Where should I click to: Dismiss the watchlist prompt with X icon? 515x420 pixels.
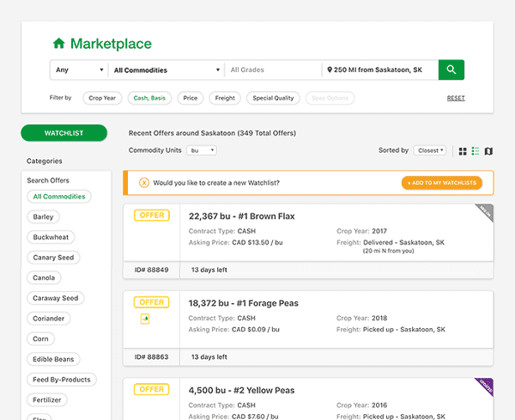(143, 183)
